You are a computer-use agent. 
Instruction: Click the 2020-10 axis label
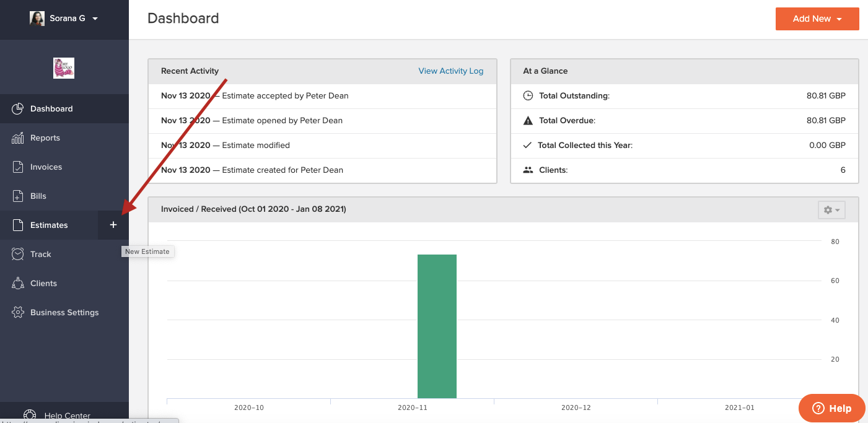pyautogui.click(x=249, y=408)
